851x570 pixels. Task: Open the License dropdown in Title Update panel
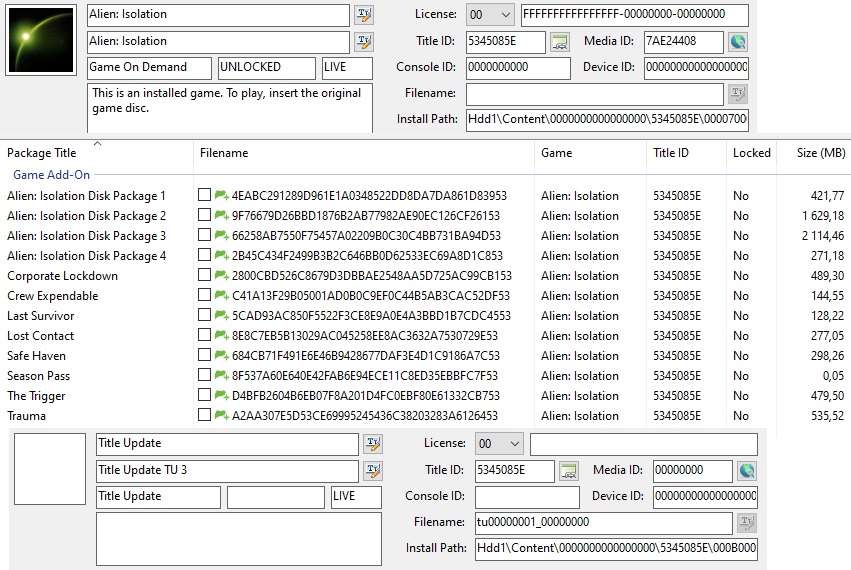[x=499, y=444]
